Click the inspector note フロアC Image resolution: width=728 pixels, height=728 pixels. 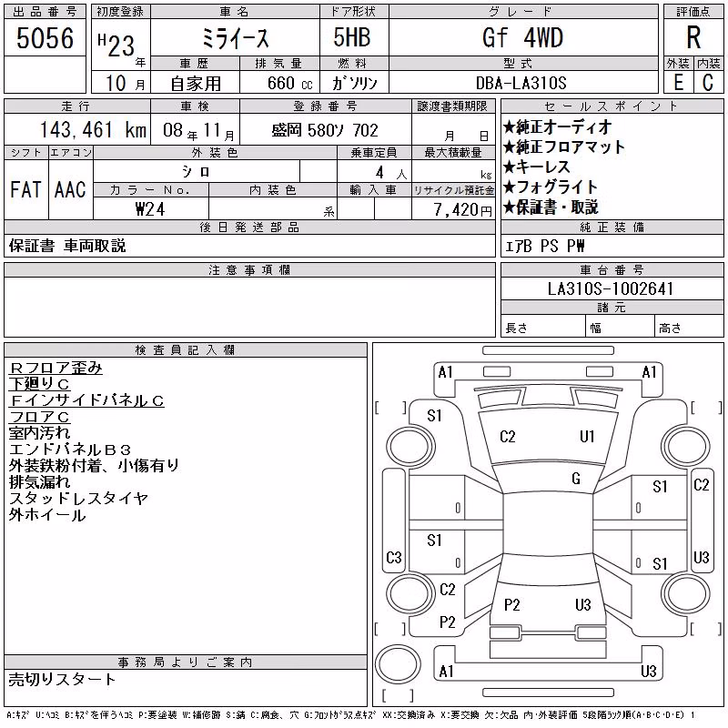click(39, 417)
